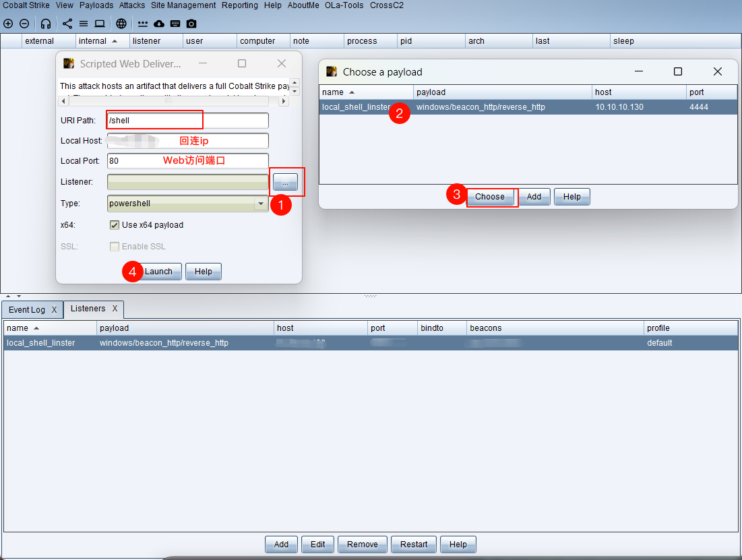Click the Listener text field
The width and height of the screenshot is (742, 560).
(188, 182)
